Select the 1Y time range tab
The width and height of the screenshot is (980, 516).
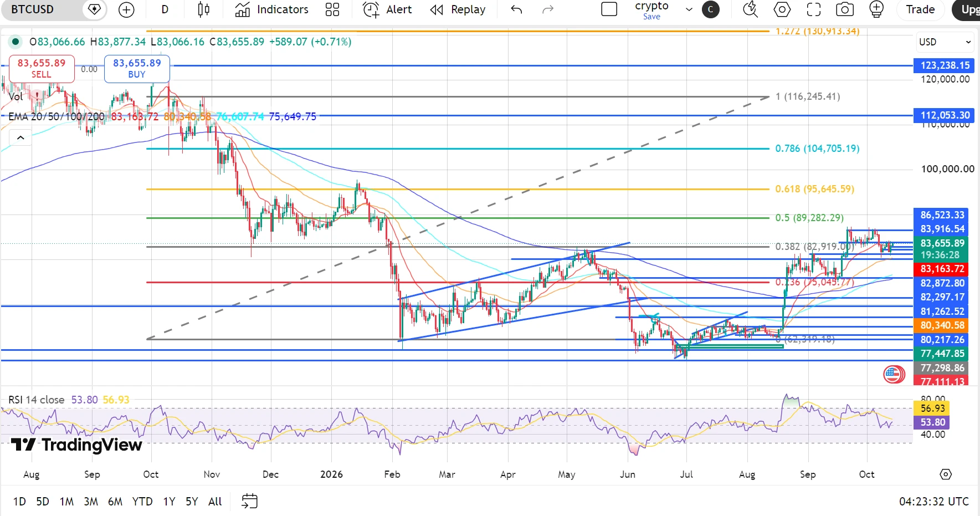tap(169, 501)
